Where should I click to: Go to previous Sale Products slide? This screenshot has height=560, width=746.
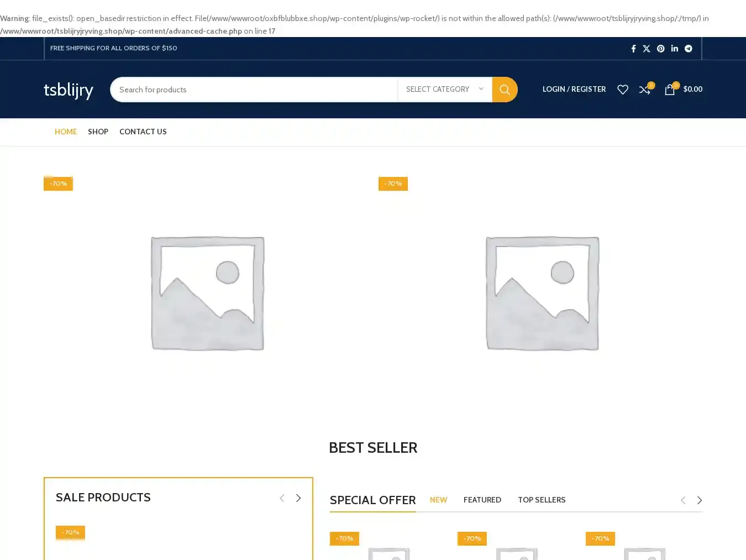[282, 498]
